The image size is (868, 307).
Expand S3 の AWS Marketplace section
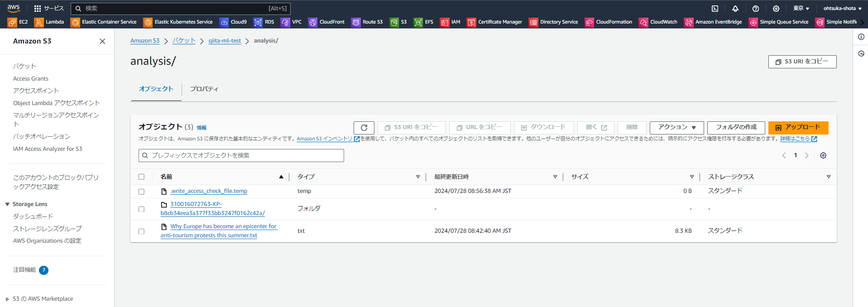click(7, 299)
